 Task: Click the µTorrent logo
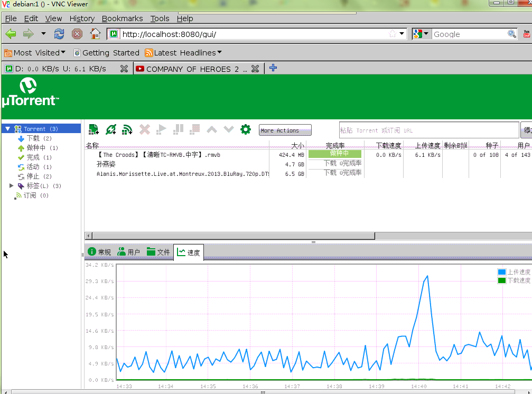pos(30,92)
